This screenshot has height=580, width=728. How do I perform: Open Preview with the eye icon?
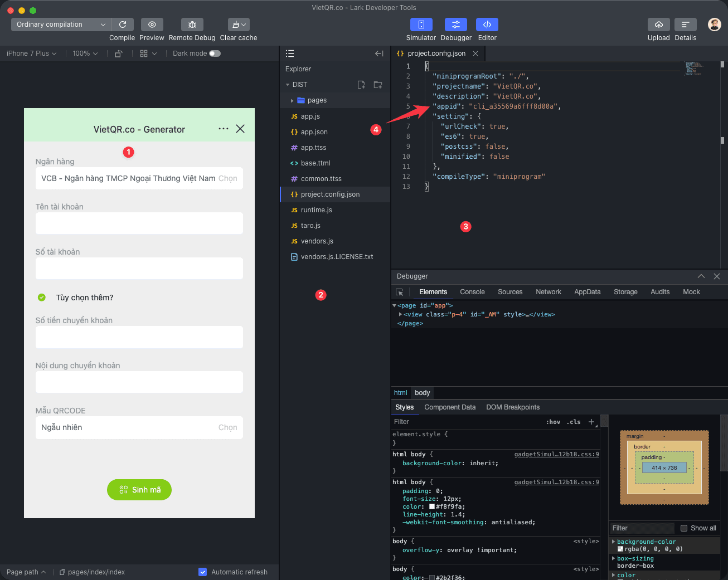click(x=152, y=25)
